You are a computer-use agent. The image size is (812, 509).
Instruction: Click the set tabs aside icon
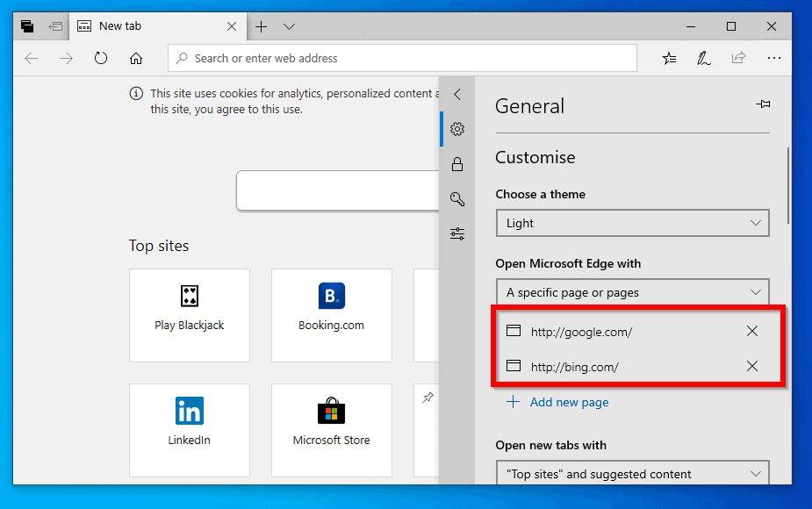point(55,26)
